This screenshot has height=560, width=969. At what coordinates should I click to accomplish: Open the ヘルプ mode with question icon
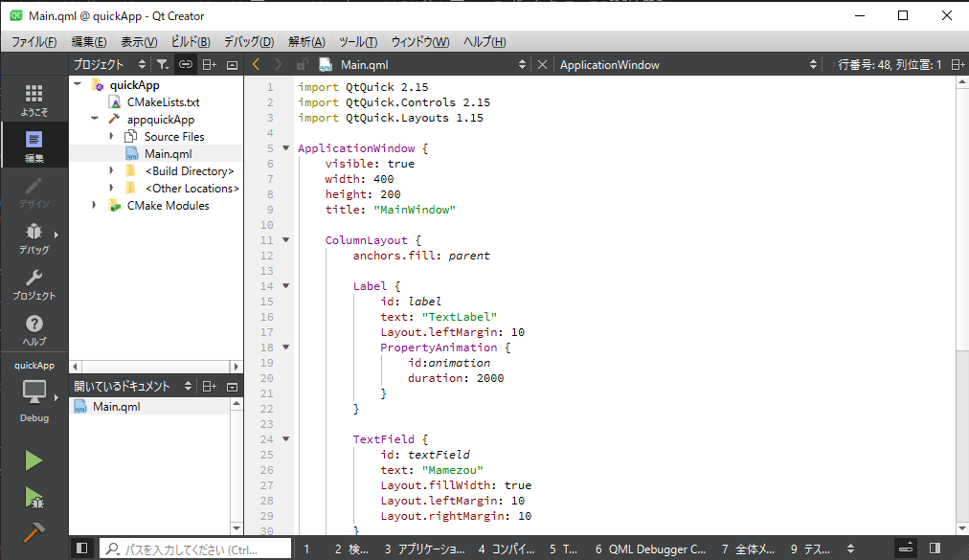(34, 329)
